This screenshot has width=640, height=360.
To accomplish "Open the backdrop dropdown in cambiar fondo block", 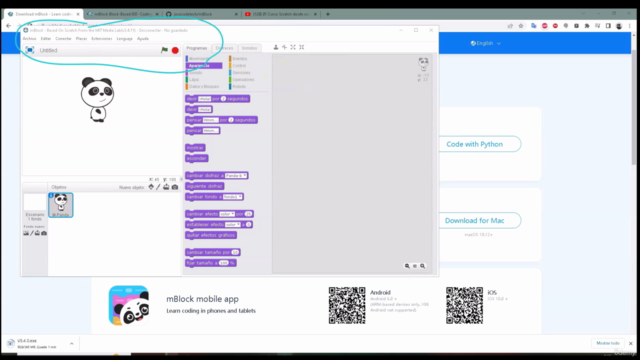I will coord(232,197).
